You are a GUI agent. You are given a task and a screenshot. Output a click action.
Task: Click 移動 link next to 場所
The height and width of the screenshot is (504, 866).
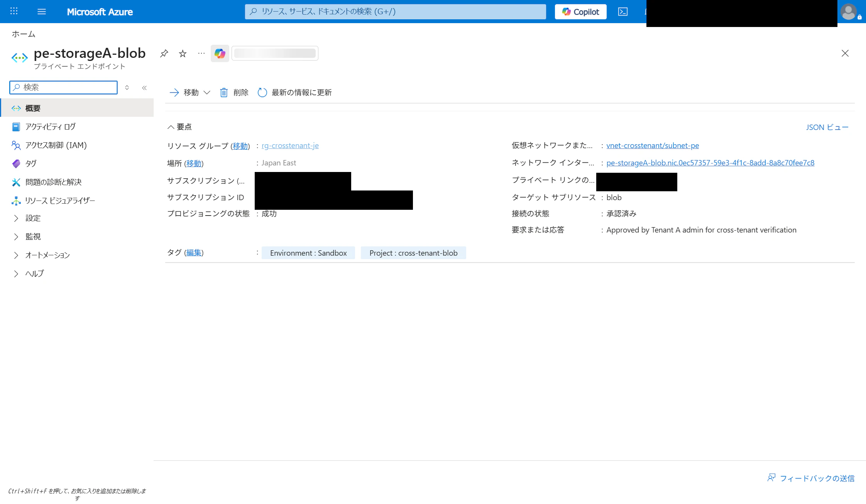tap(194, 164)
